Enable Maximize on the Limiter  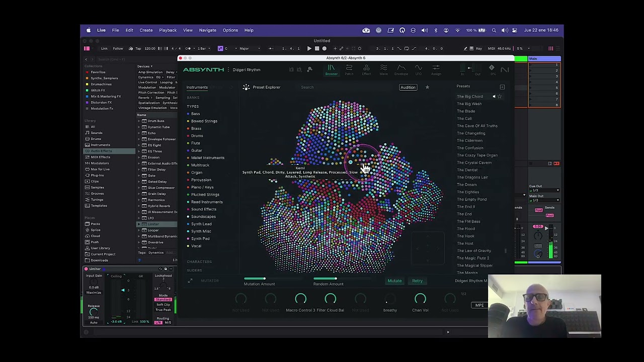point(94,293)
